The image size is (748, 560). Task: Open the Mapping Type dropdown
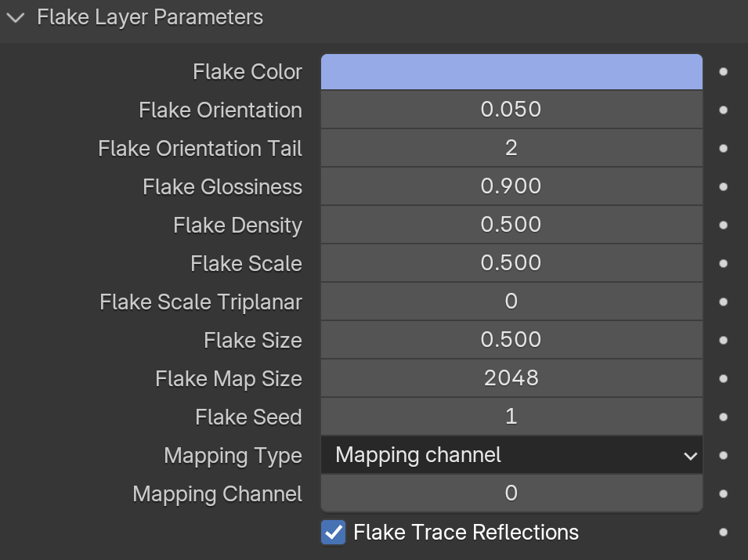(x=511, y=455)
